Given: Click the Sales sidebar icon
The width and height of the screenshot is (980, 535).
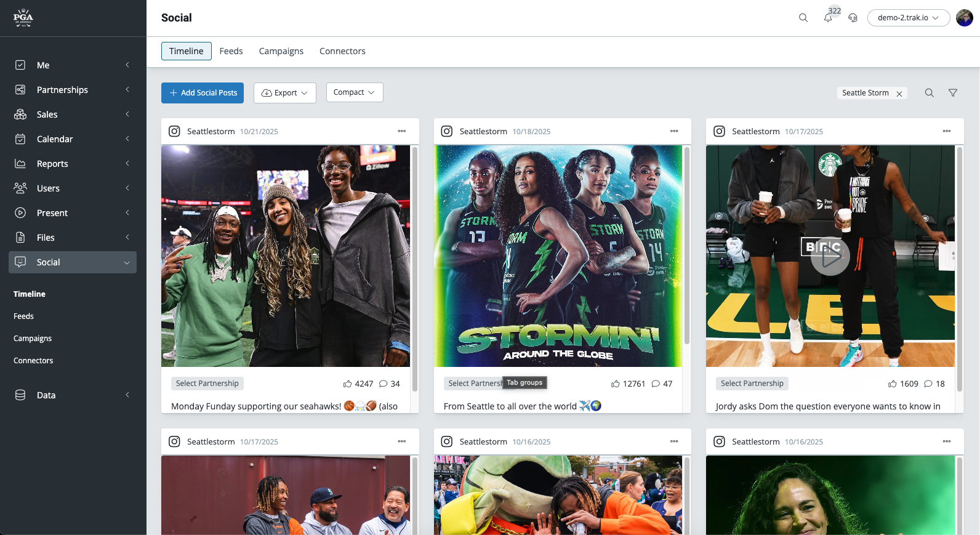Looking at the screenshot, I should [x=20, y=115].
